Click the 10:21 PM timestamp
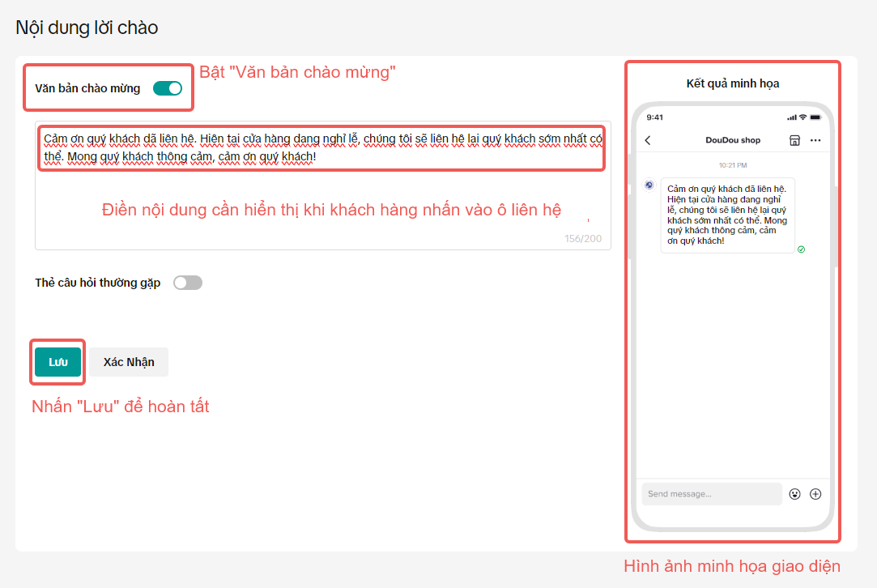Image resolution: width=877 pixels, height=588 pixels. pyautogui.click(x=733, y=165)
